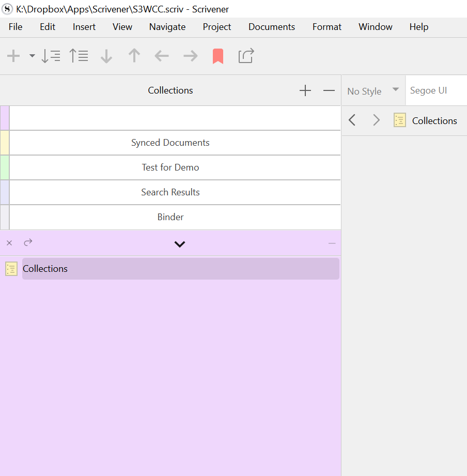467x476 pixels.
Task: Open the Help menu
Action: pos(419,27)
